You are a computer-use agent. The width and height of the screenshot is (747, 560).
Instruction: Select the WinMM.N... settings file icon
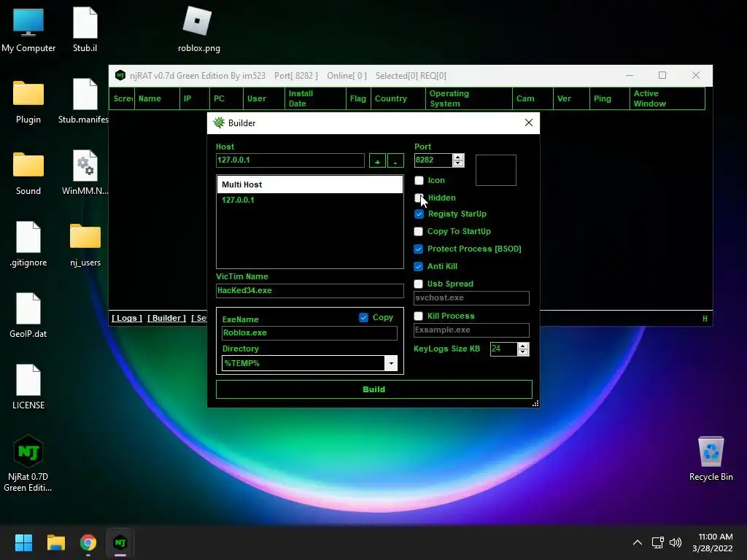pyautogui.click(x=85, y=172)
